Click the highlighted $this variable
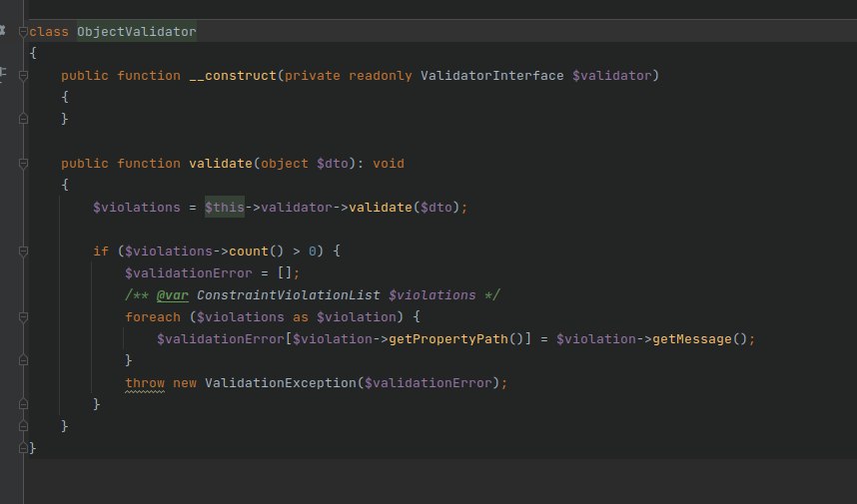857x504 pixels. [225, 208]
